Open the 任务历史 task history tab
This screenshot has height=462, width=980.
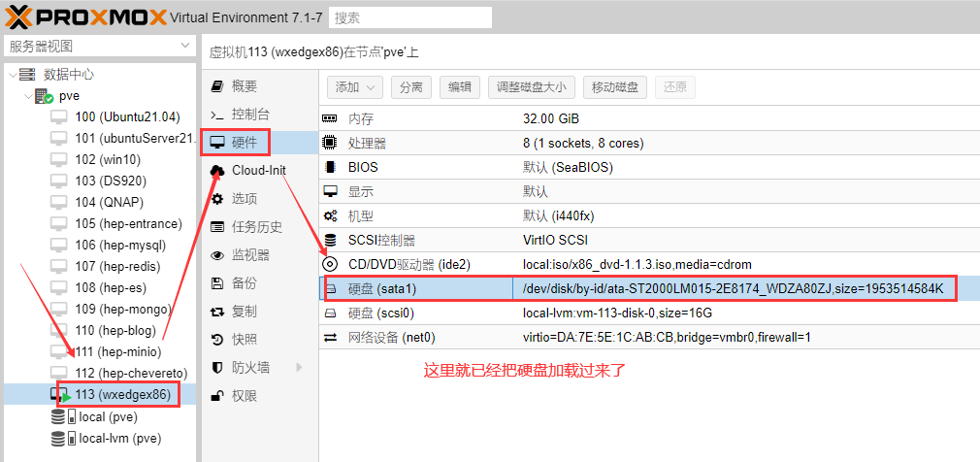click(257, 227)
